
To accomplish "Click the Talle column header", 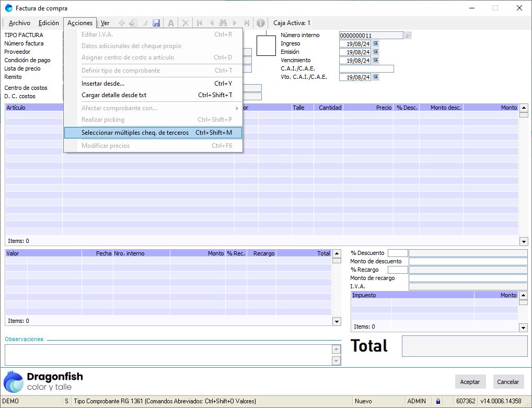I will 303,108.
